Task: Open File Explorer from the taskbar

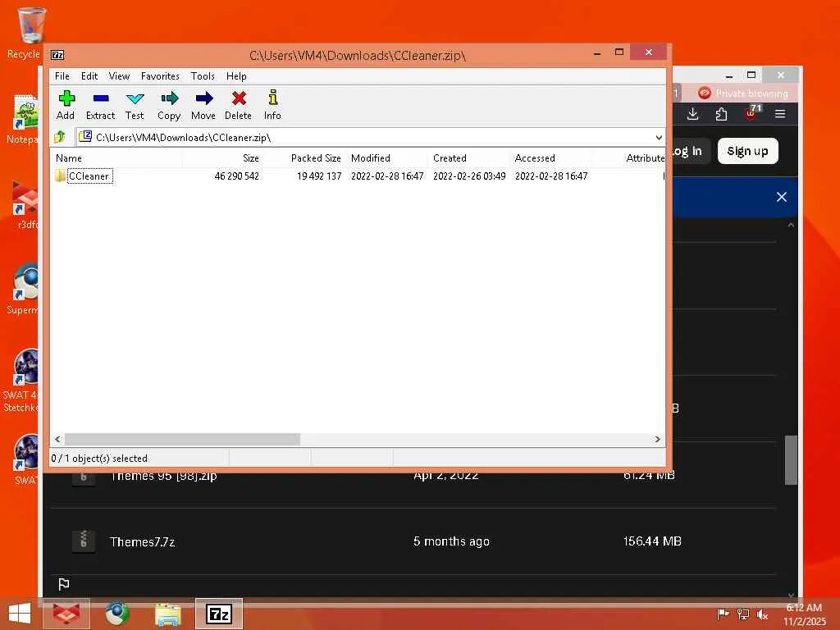Action: pos(167,614)
